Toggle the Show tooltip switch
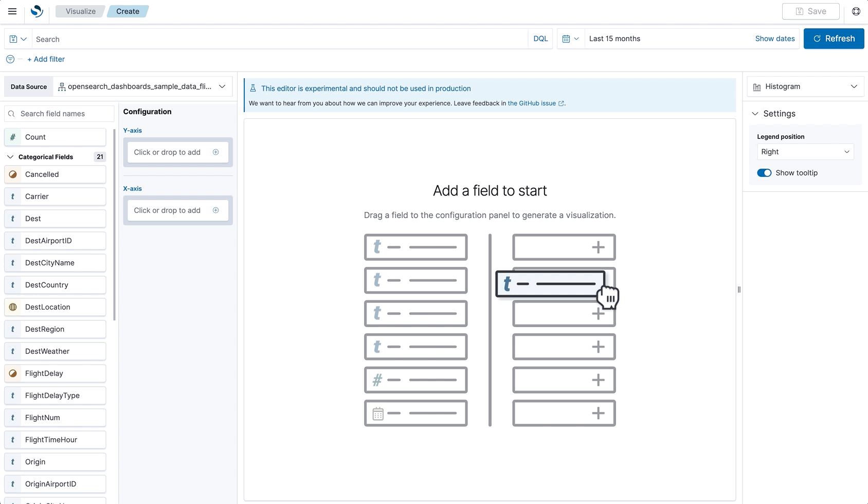The image size is (868, 504). pos(764,173)
